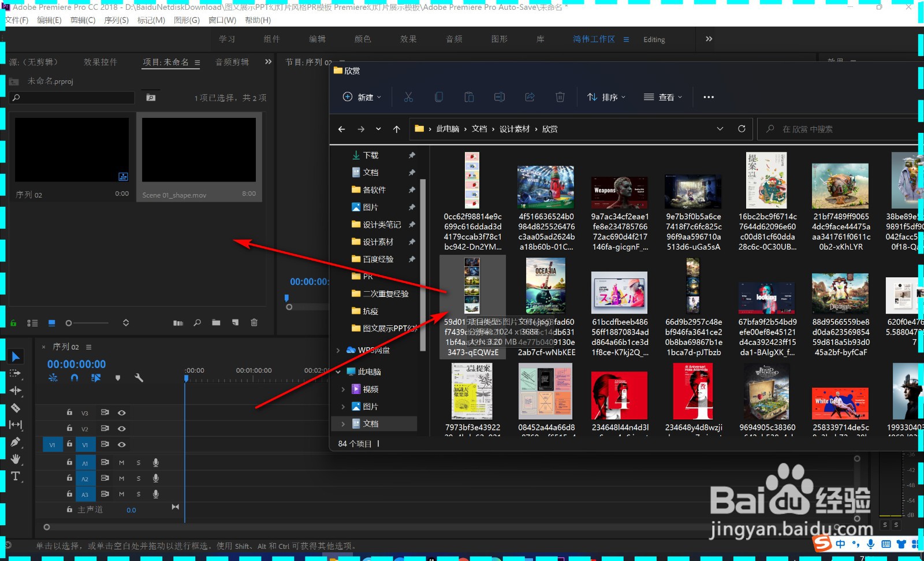The width and height of the screenshot is (924, 561).
Task: Expand the 视频 tree node
Action: 343,389
